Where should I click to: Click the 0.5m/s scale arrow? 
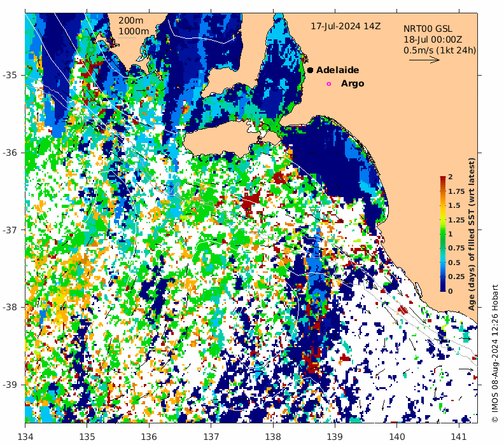click(x=424, y=59)
